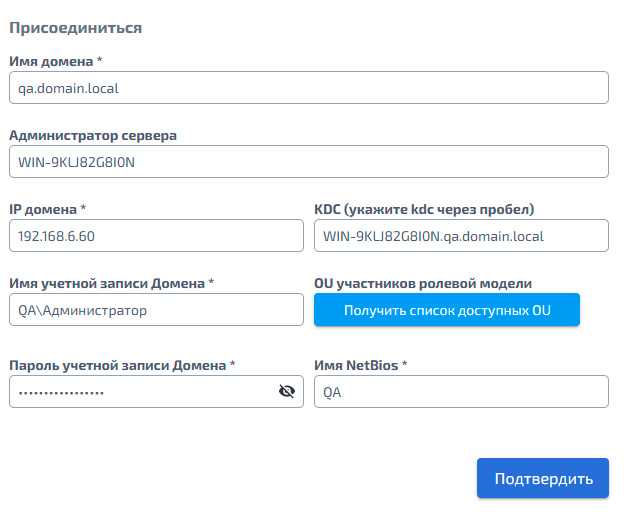Click the Имя домена input field
The height and width of the screenshot is (512, 631).
click(309, 88)
